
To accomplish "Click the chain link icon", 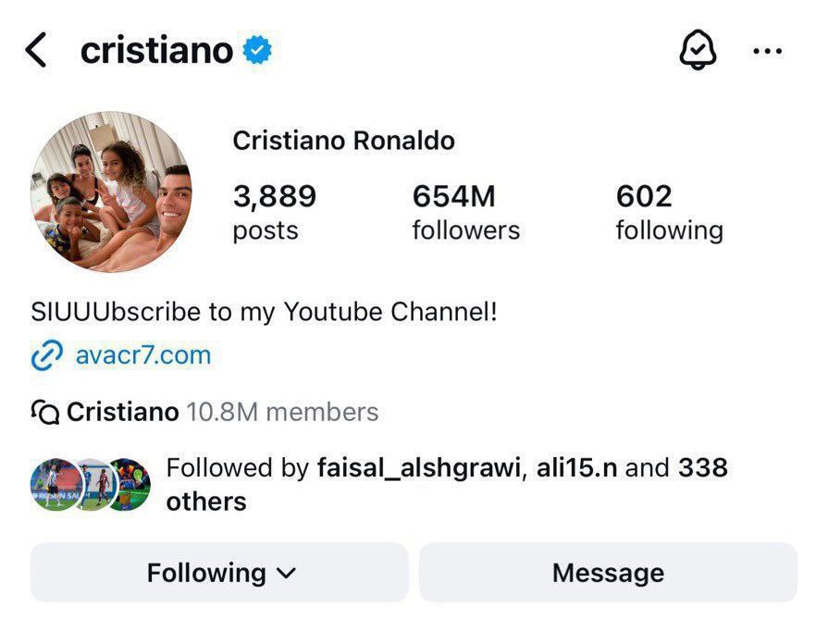I will point(46,355).
